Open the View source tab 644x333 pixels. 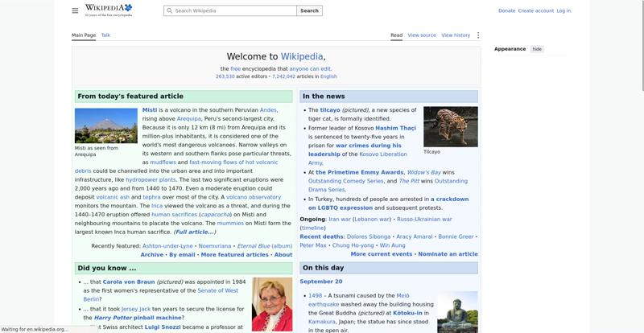coord(422,35)
